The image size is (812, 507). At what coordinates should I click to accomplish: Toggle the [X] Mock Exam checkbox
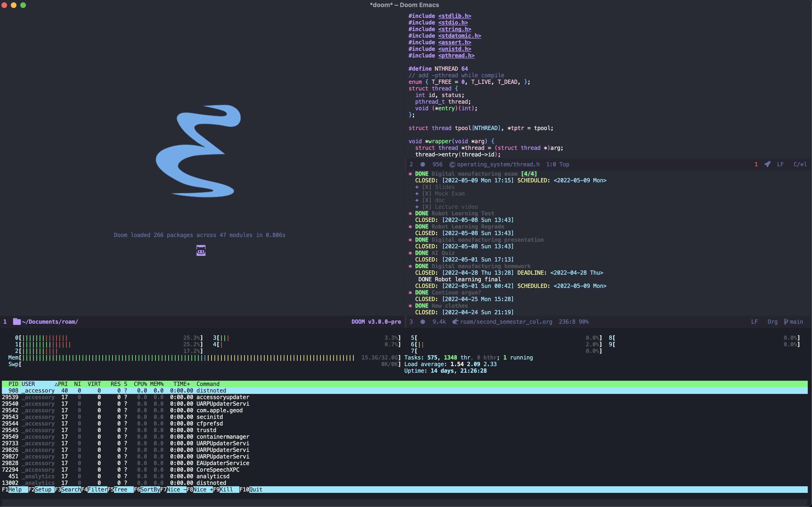coord(427,193)
